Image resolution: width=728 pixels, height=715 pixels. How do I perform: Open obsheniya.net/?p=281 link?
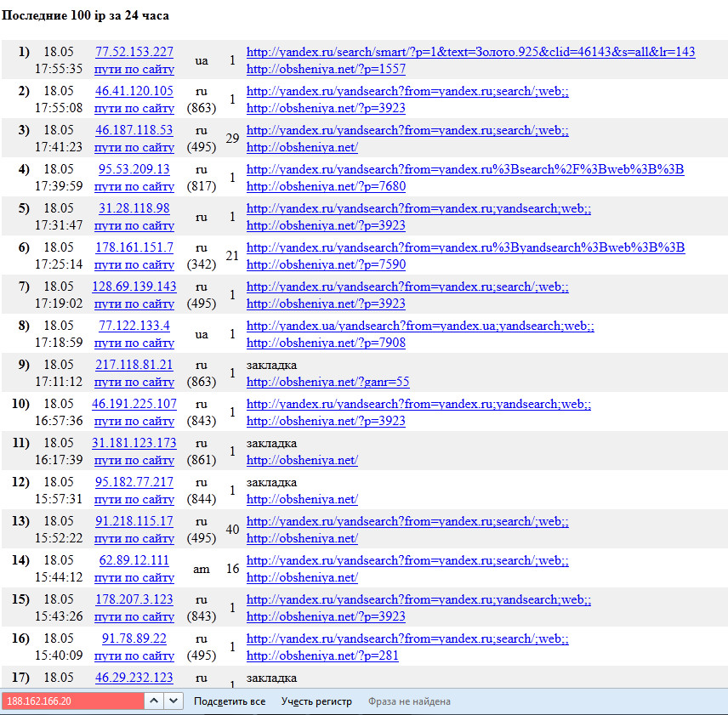click(322, 655)
